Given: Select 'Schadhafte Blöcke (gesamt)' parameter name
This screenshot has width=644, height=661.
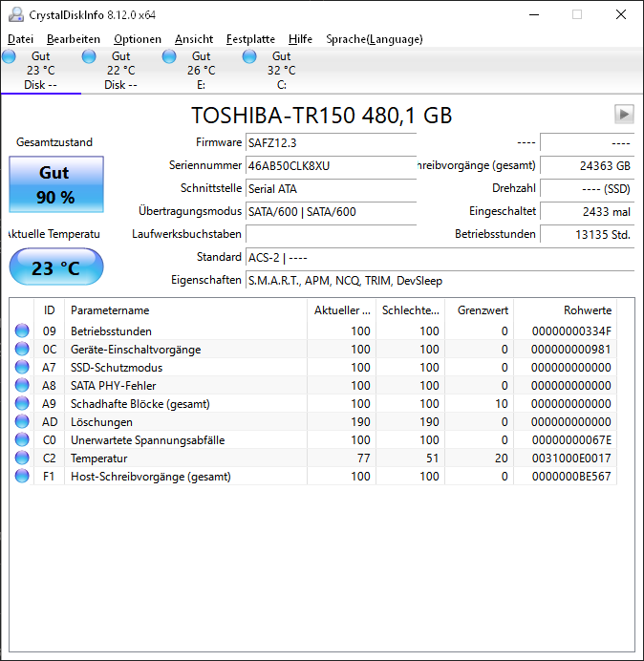Looking at the screenshot, I should click(140, 404).
